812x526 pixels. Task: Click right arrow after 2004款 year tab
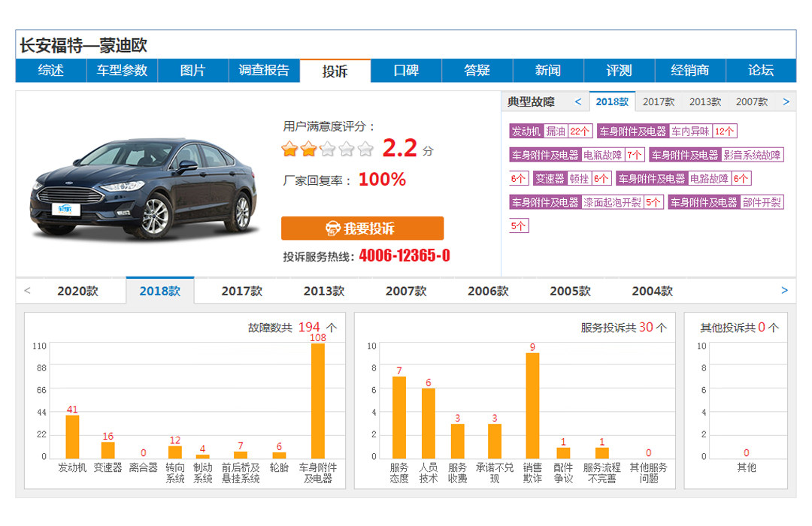784,291
